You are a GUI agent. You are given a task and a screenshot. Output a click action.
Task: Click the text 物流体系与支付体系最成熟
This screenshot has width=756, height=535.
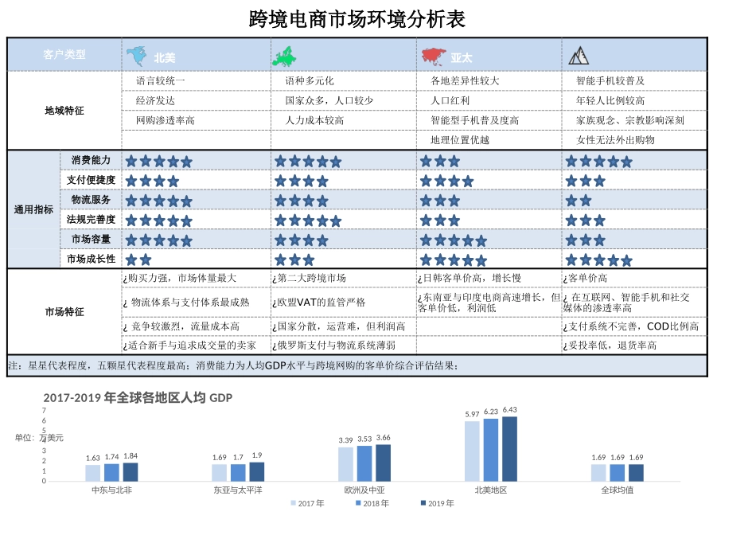click(x=190, y=303)
